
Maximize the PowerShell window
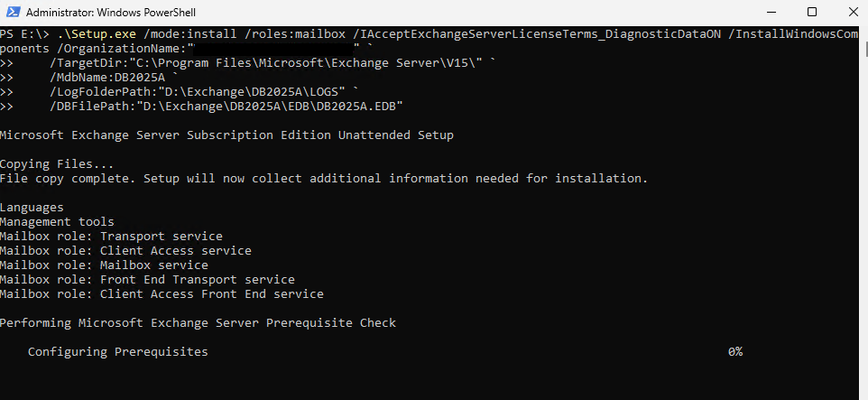point(811,12)
